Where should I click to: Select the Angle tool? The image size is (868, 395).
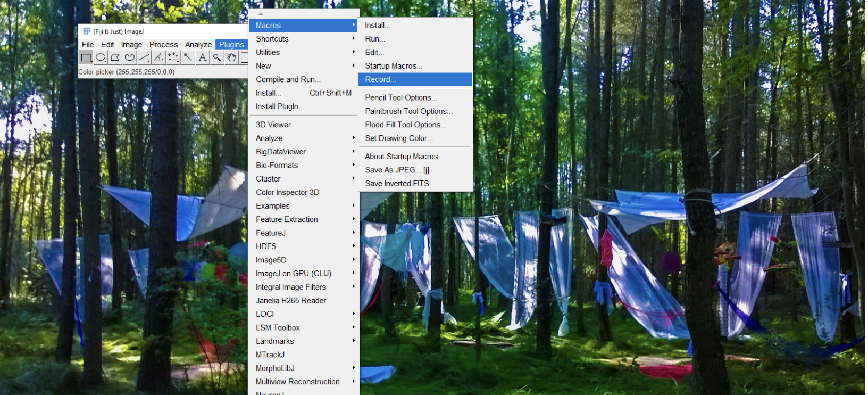pyautogui.click(x=158, y=57)
